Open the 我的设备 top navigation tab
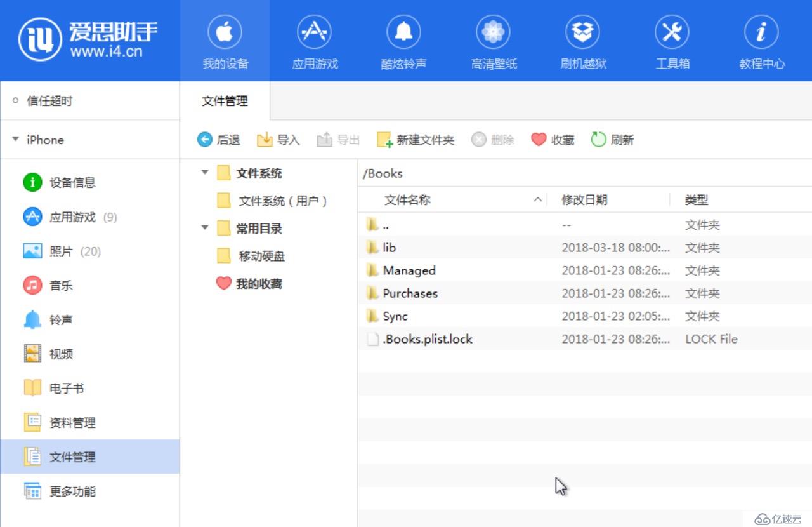 point(225,42)
